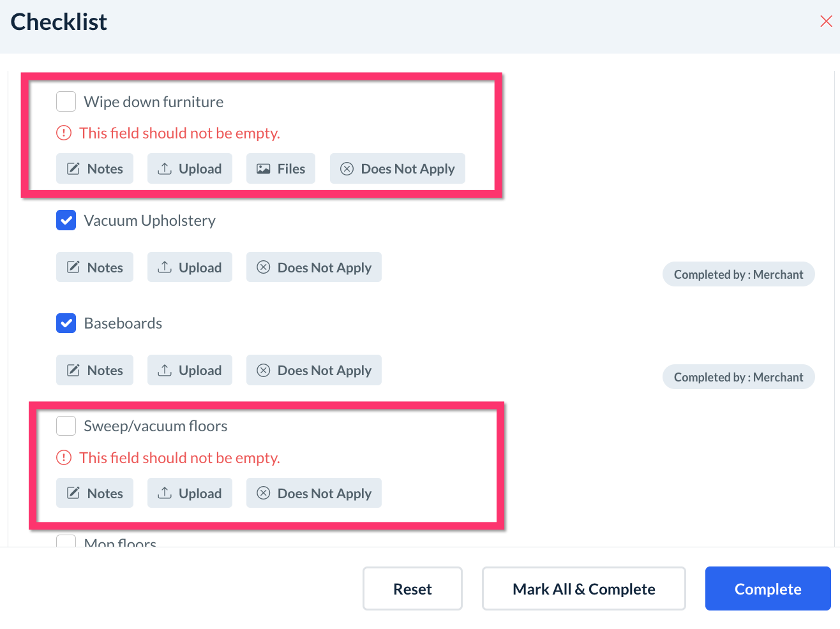Add Notes to Sweep/vacuum floors
This screenshot has width=840, height=629.
(x=94, y=493)
